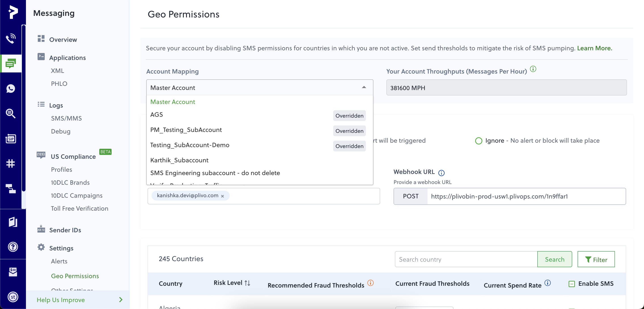644x309 pixels.
Task: Select Karthik_Subaccount from the dropdown list
Action: coord(179,160)
